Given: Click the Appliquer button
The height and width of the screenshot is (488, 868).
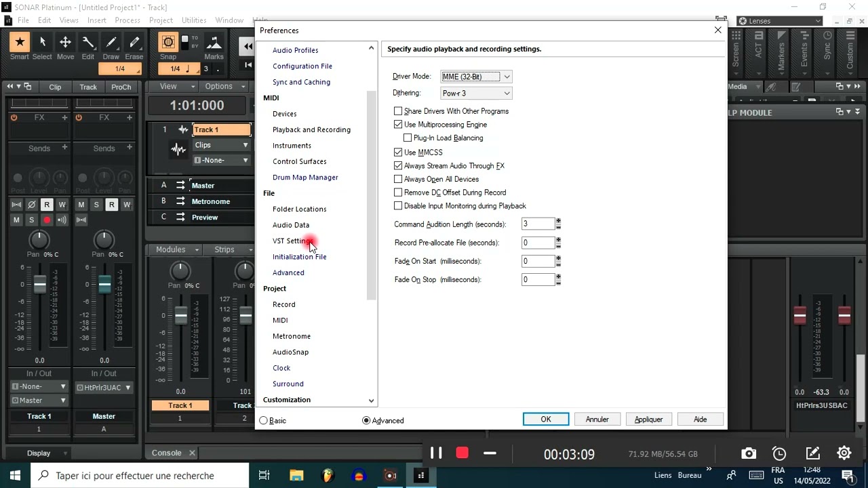Looking at the screenshot, I should 649,420.
